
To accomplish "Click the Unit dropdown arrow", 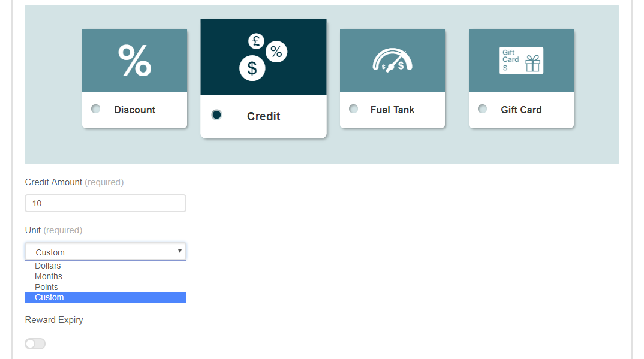I will click(179, 251).
